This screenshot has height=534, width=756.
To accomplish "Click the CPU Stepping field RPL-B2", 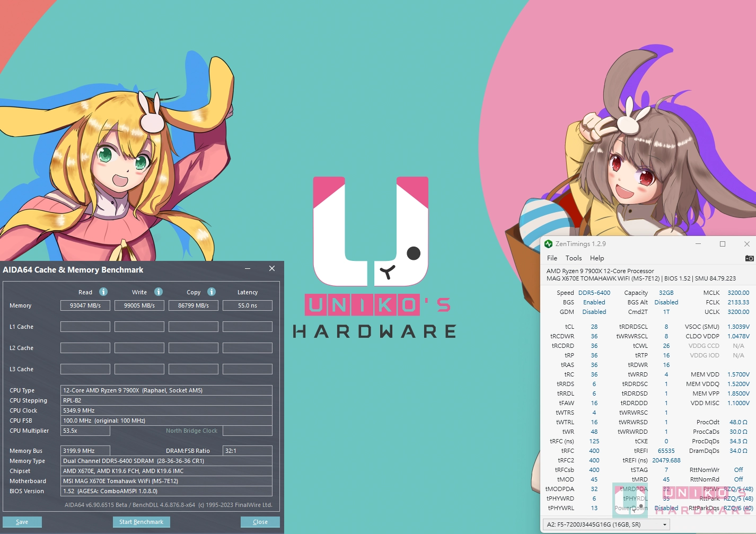I will pos(166,400).
